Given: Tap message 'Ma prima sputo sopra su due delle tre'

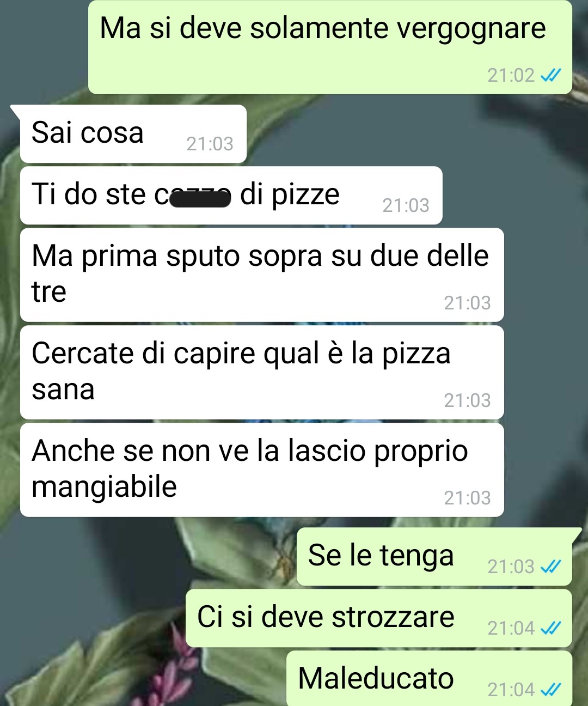Looking at the screenshot, I should tap(262, 275).
